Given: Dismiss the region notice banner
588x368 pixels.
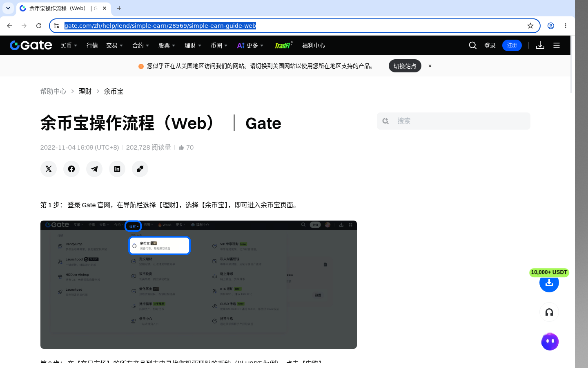Looking at the screenshot, I should pos(430,66).
